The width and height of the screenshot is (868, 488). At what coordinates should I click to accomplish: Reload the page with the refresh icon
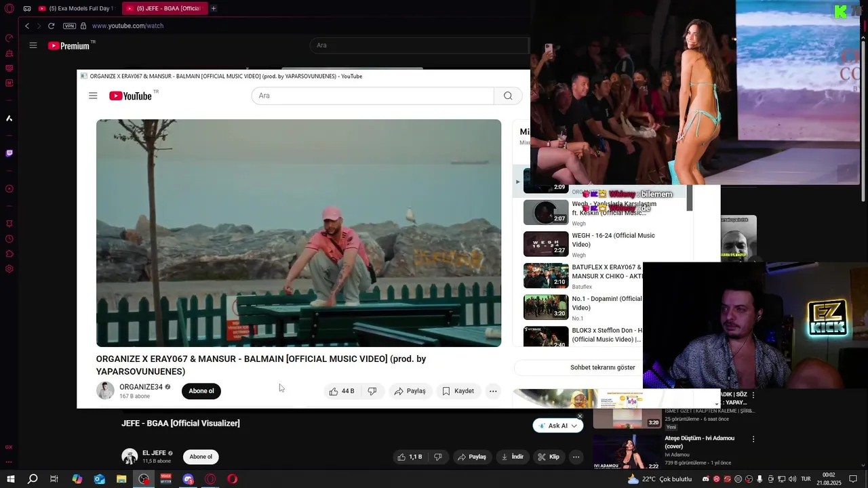[51, 26]
